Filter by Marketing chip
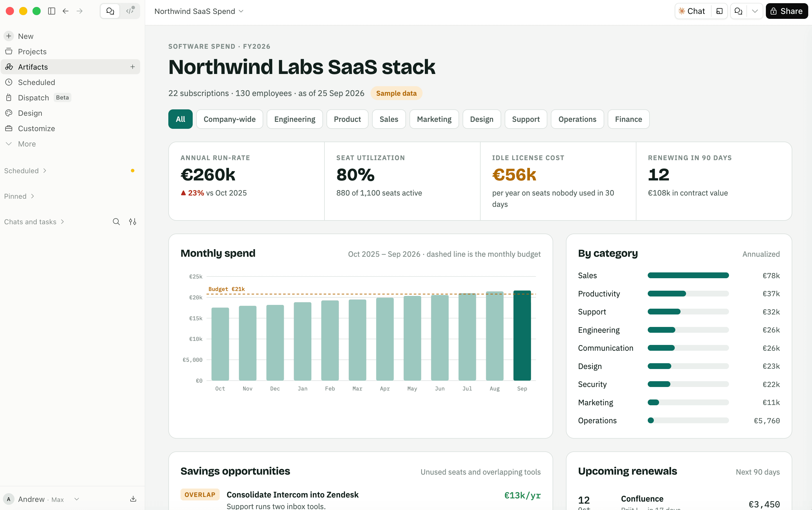The width and height of the screenshot is (812, 510). coord(434,119)
